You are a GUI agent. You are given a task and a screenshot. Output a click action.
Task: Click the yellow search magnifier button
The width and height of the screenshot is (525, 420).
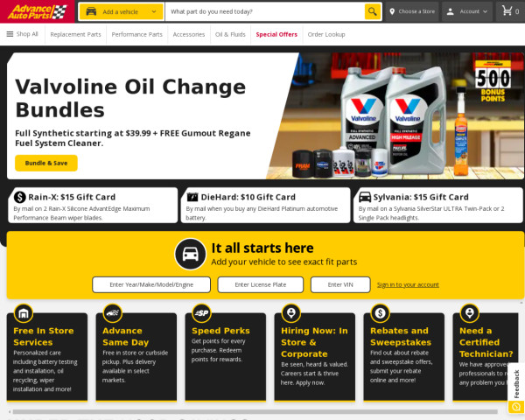[373, 11]
